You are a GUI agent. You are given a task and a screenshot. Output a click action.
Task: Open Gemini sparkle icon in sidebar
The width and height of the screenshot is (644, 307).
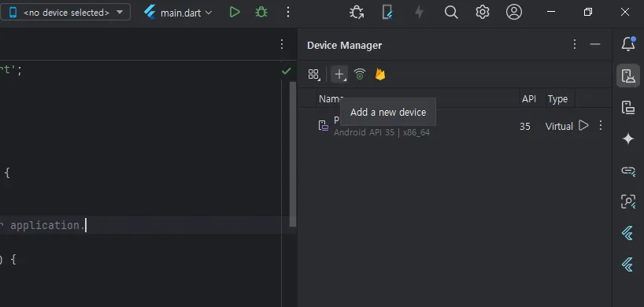[x=628, y=139]
